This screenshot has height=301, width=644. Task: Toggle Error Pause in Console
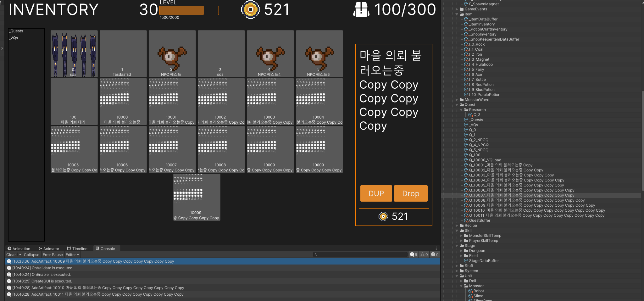click(x=53, y=255)
